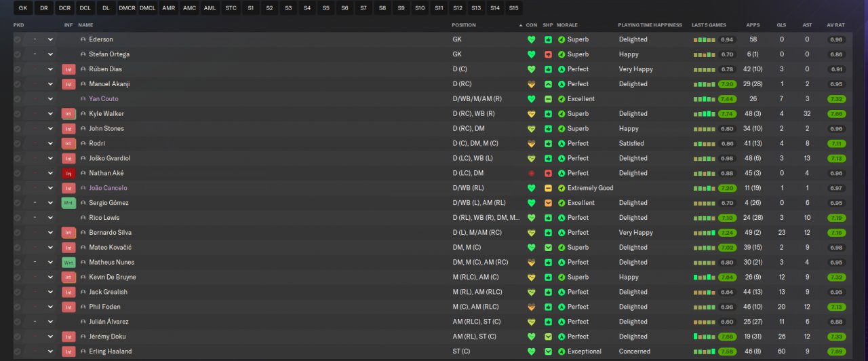Click Ederson appearances value 58
868x361 pixels.
tap(753, 39)
